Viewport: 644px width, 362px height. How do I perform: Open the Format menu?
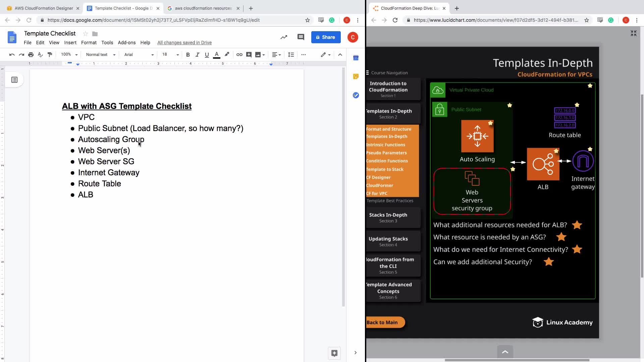click(x=89, y=43)
